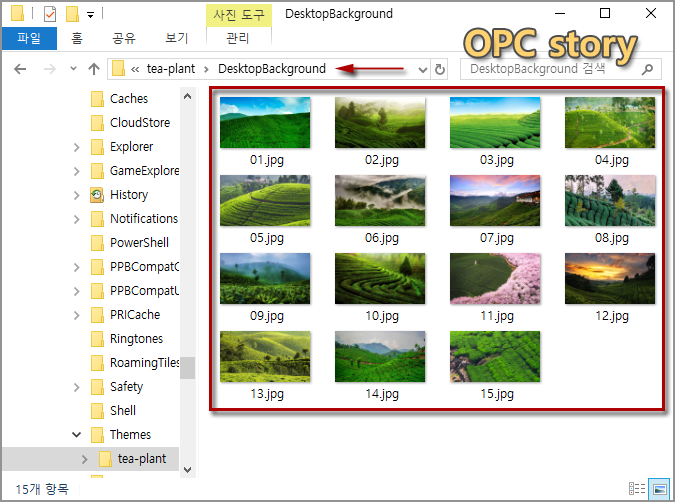Switch to large thumbnails view in status bar
The image size is (675, 502).
tap(660, 489)
